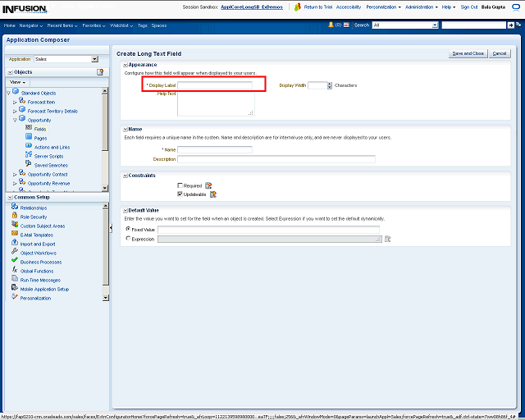Screen dimensions: 525x420
Task: Open the Administration menu
Action: (421, 7)
